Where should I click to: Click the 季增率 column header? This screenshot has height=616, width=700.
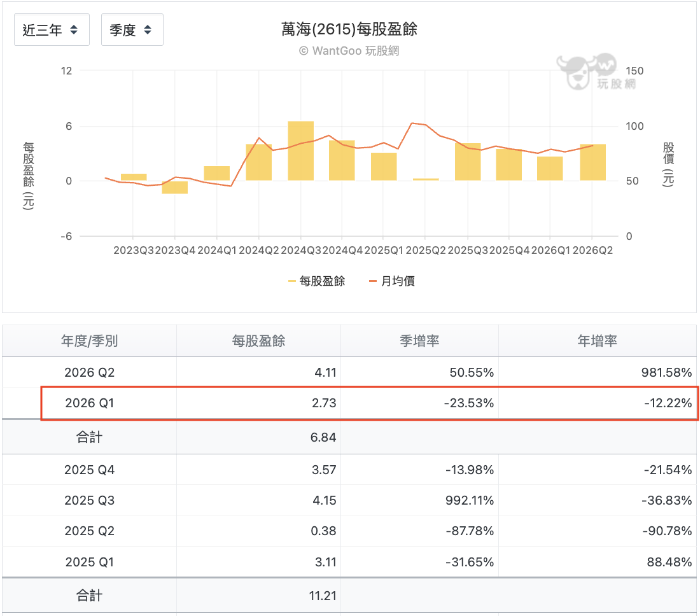click(419, 341)
